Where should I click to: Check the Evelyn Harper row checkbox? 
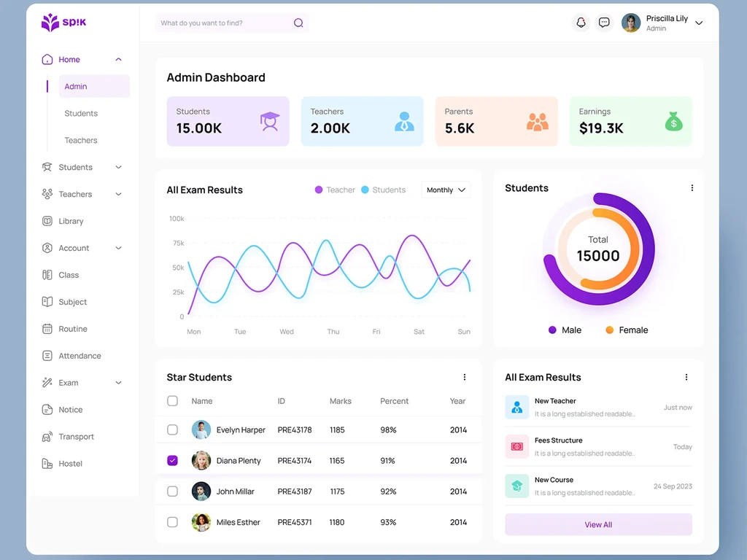(x=172, y=429)
